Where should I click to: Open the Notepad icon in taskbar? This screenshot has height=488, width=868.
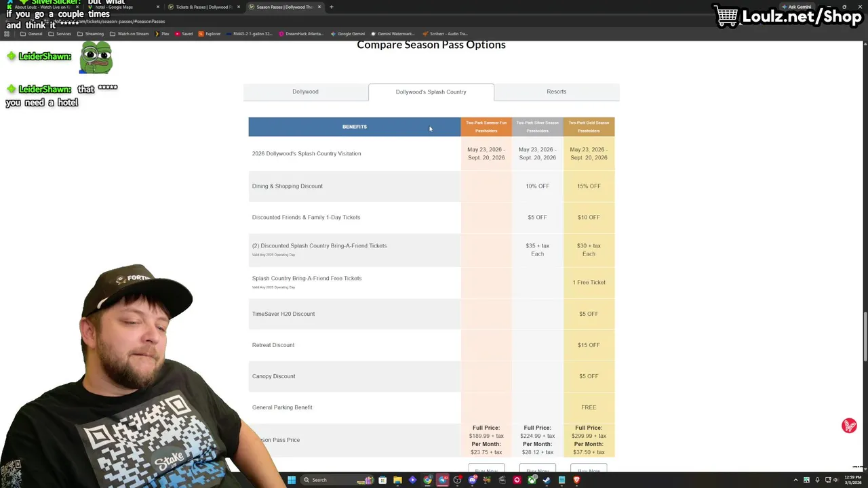coord(561,480)
